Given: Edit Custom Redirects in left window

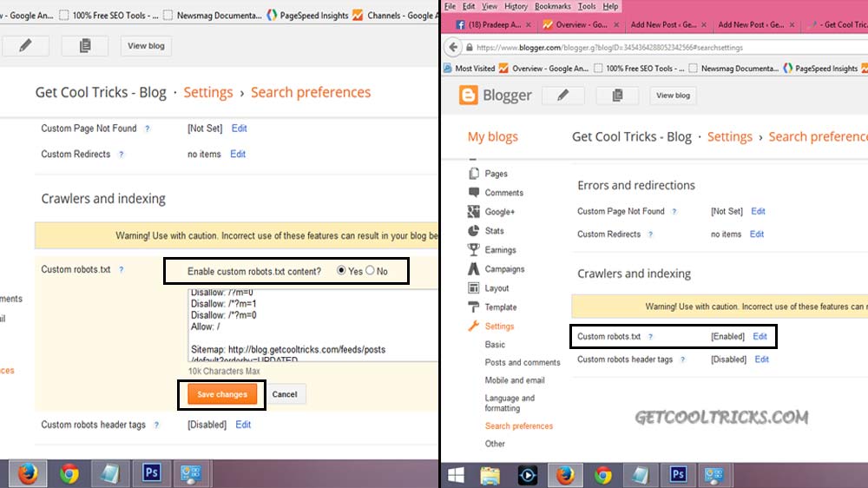Looking at the screenshot, I should 238,154.
